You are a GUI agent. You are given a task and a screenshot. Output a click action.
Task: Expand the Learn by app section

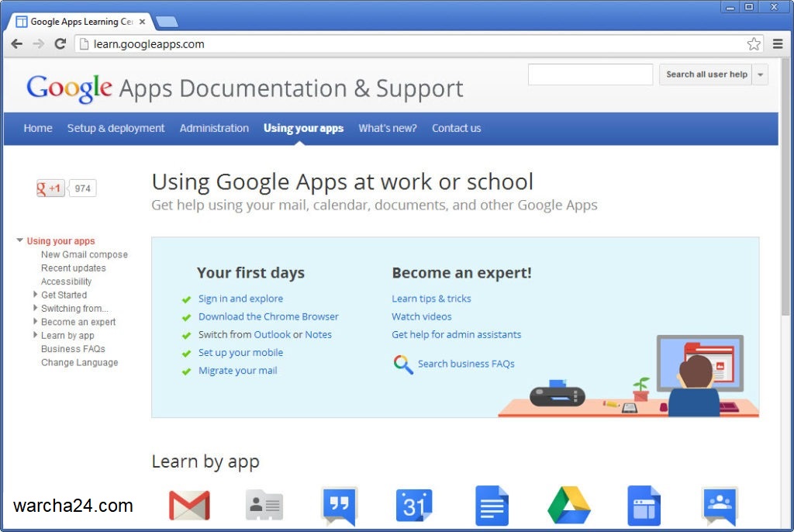(35, 335)
